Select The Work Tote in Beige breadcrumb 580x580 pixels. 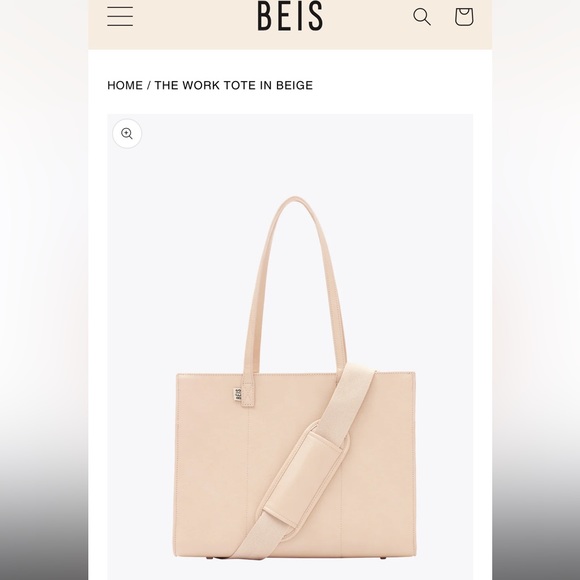233,85
